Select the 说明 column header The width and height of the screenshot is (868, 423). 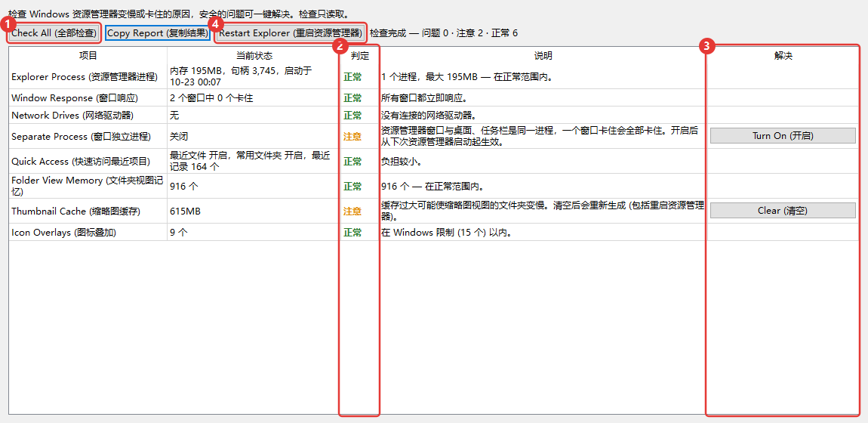(x=543, y=56)
